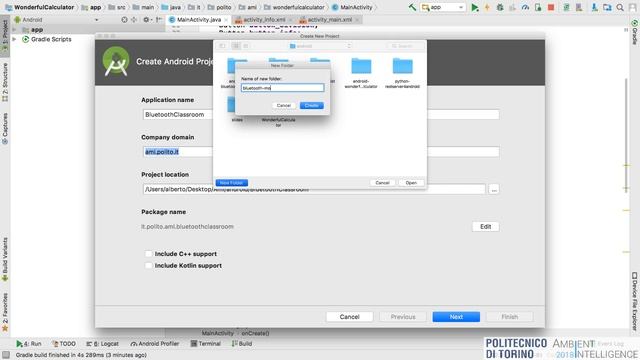The height and width of the screenshot is (360, 640).
Task: Click the New Folder button in file dialog
Action: 231,182
